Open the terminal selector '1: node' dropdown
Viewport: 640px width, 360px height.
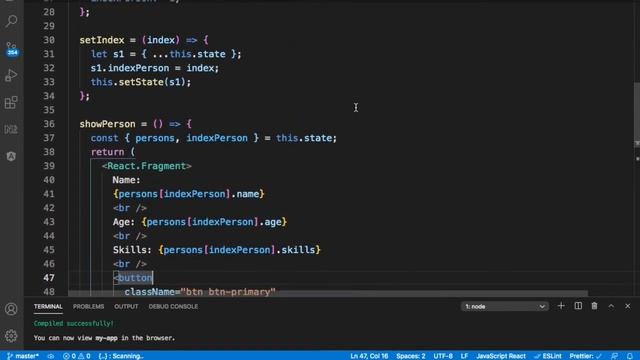(x=505, y=306)
